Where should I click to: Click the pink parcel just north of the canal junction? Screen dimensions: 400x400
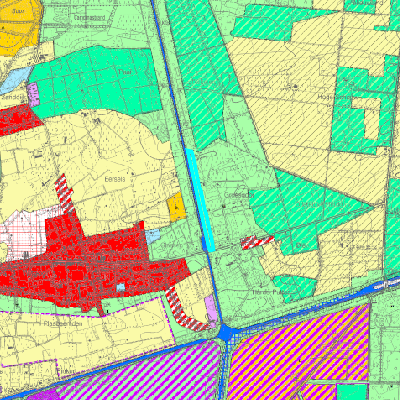211,310
